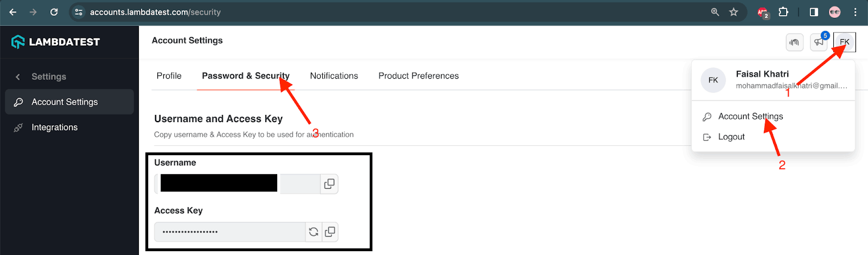Viewport: 868px width, 255px height.
Task: Click the FK user avatar button
Action: (x=845, y=42)
